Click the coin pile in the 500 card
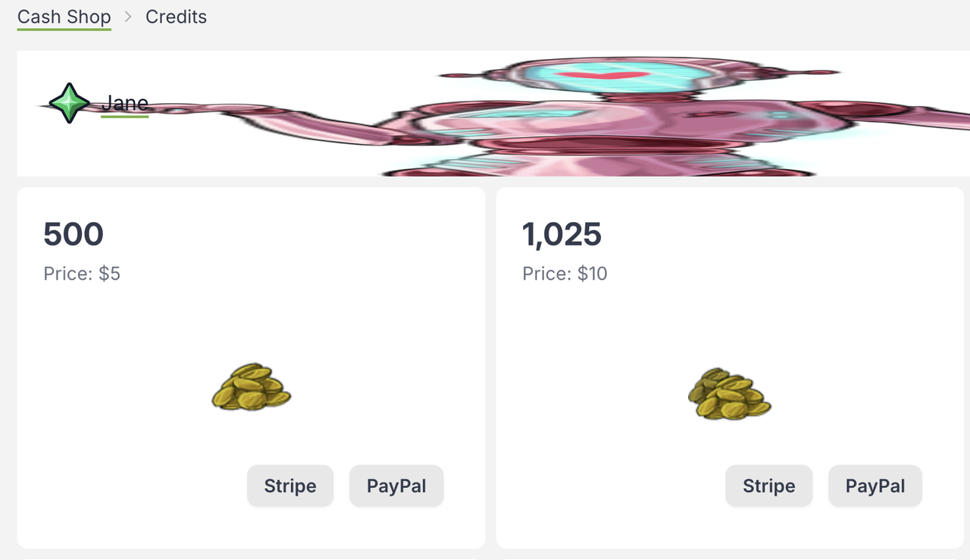The image size is (970, 560). (x=251, y=387)
